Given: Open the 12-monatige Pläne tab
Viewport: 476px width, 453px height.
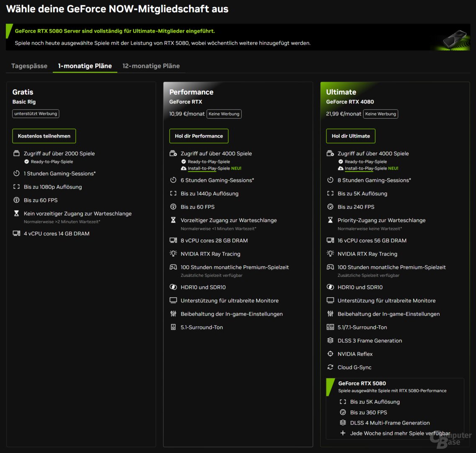Looking at the screenshot, I should (151, 66).
